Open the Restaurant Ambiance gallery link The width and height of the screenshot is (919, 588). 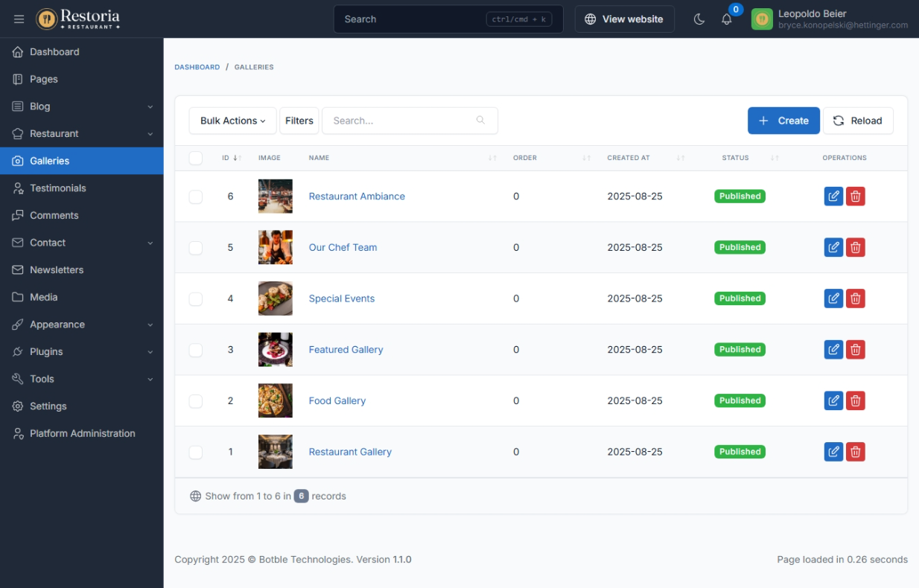point(357,196)
